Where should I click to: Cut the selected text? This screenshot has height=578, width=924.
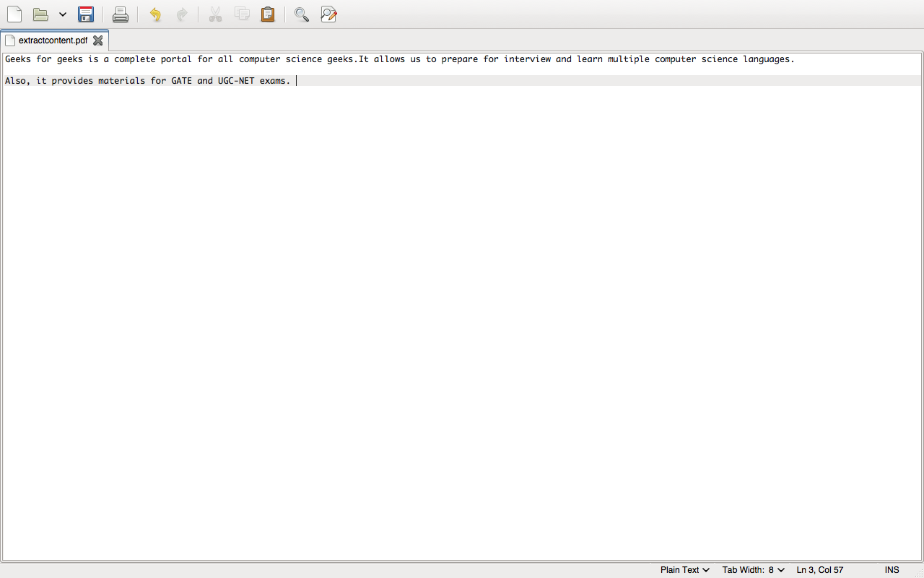[215, 14]
